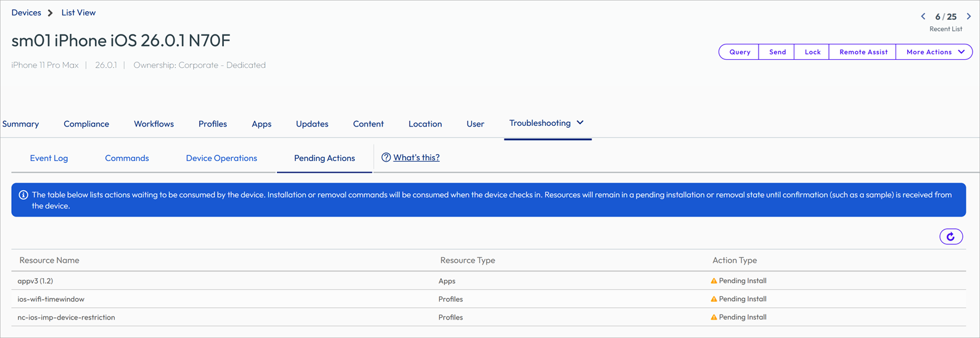This screenshot has height=338, width=980.
Task: Select the ios-wifi-timewindow resource
Action: click(x=51, y=299)
